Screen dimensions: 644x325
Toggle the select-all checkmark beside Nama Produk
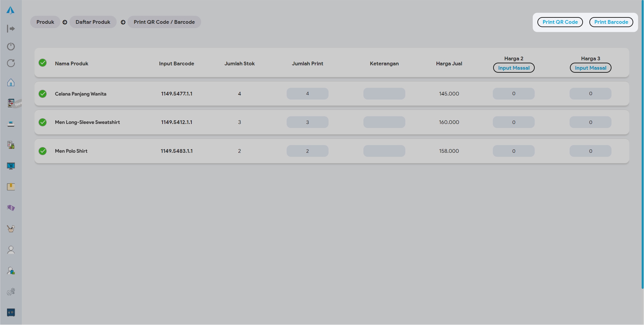click(x=43, y=63)
